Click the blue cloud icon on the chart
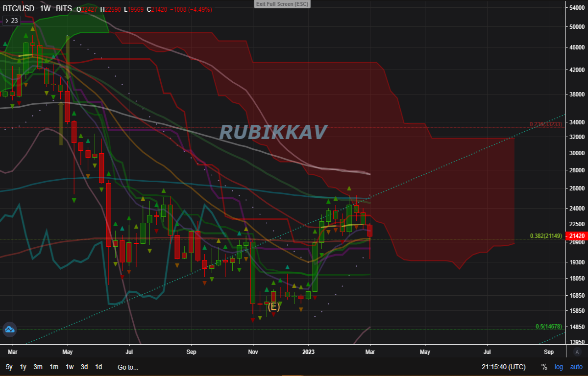The image size is (588, 376). point(9,330)
